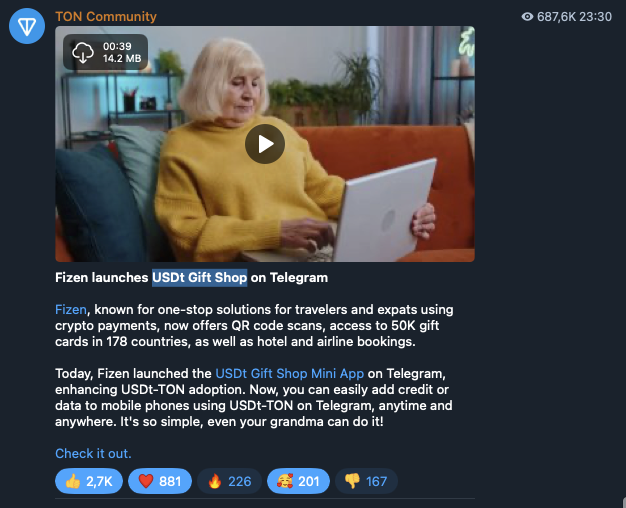The height and width of the screenshot is (508, 626).
Task: Play the video with center play button
Action: point(265,144)
